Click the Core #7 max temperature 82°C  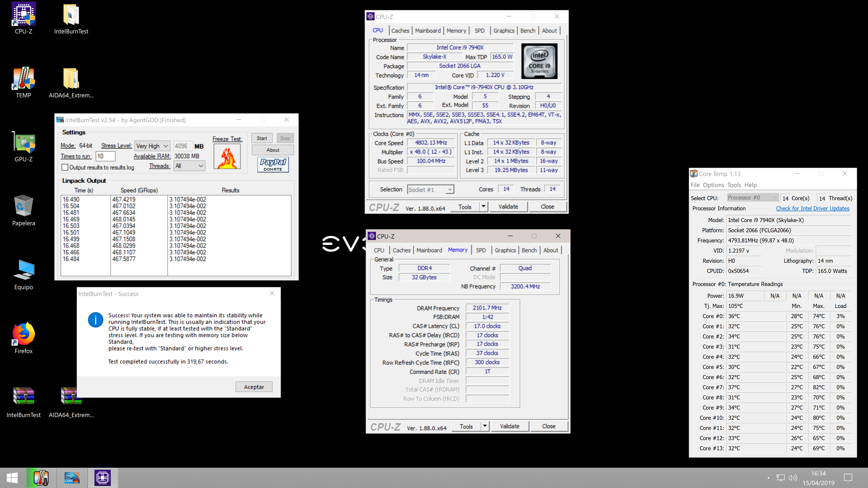tap(818, 387)
